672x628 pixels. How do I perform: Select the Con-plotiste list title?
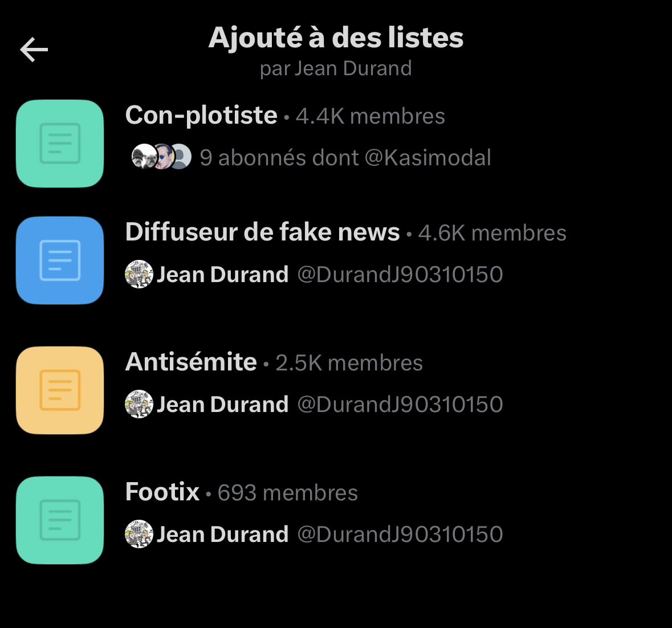point(201,115)
